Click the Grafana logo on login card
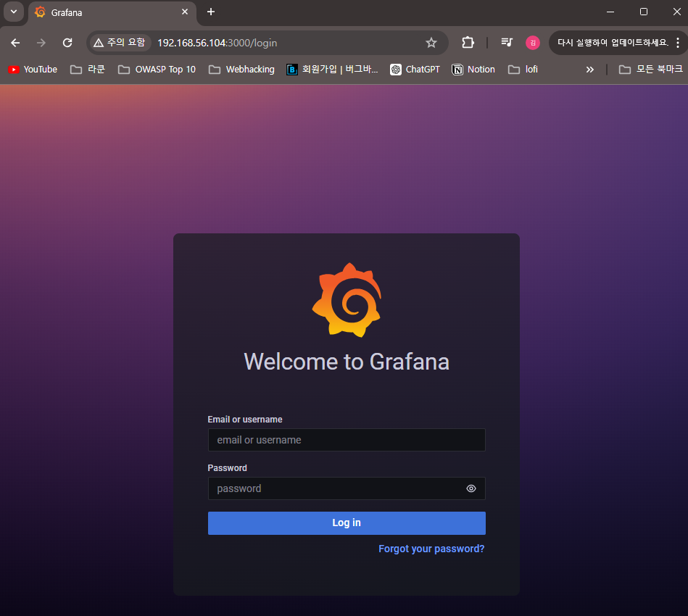 (x=347, y=300)
